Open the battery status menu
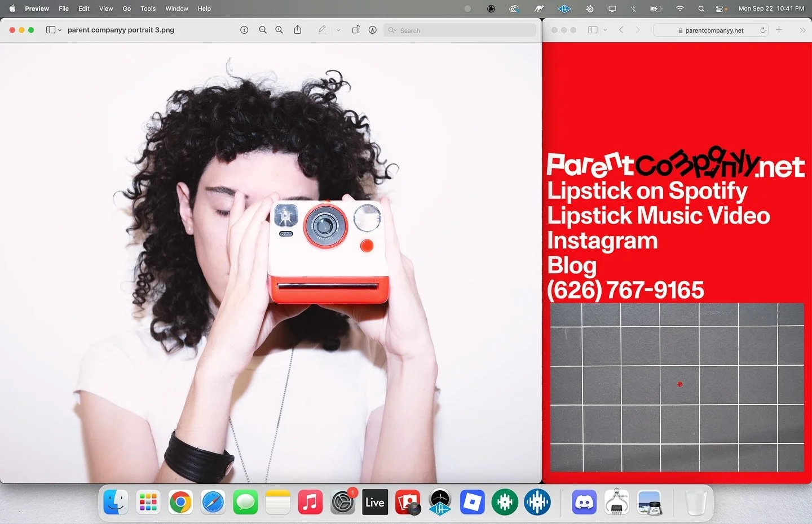The height and width of the screenshot is (524, 812). point(656,8)
